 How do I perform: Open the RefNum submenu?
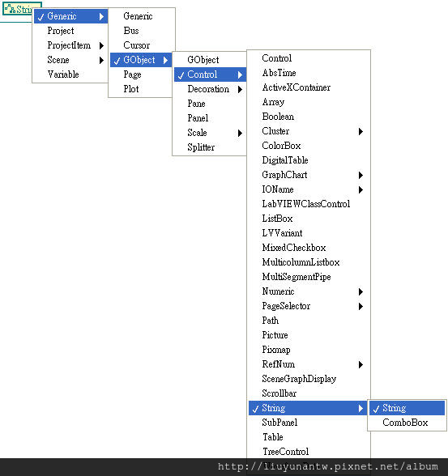point(308,364)
